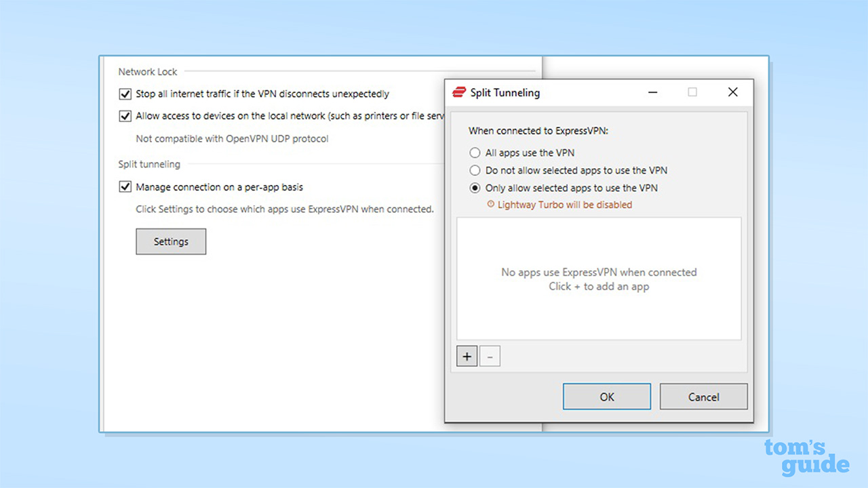
Task: Click the plus button to add an app
Action: click(x=467, y=356)
